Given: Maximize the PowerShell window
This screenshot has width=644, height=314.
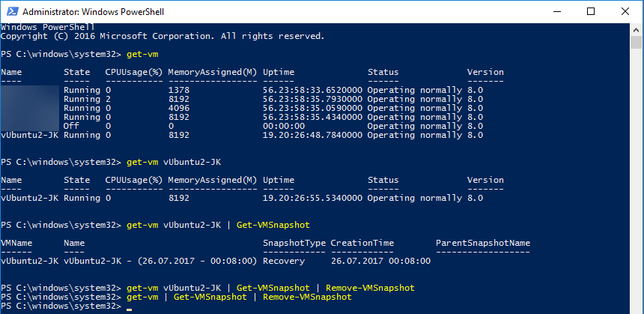Looking at the screenshot, I should (591, 11).
